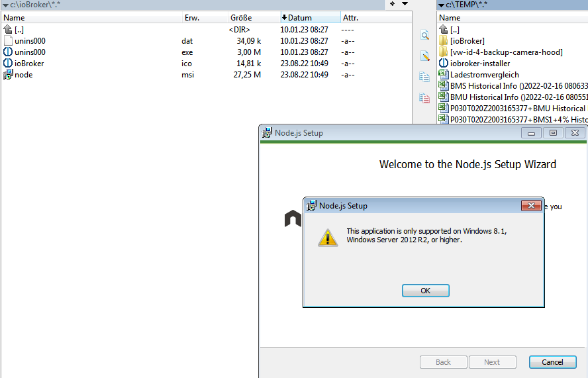Select BMU Historical Info file name
The height and width of the screenshot is (378, 588).
[519, 97]
